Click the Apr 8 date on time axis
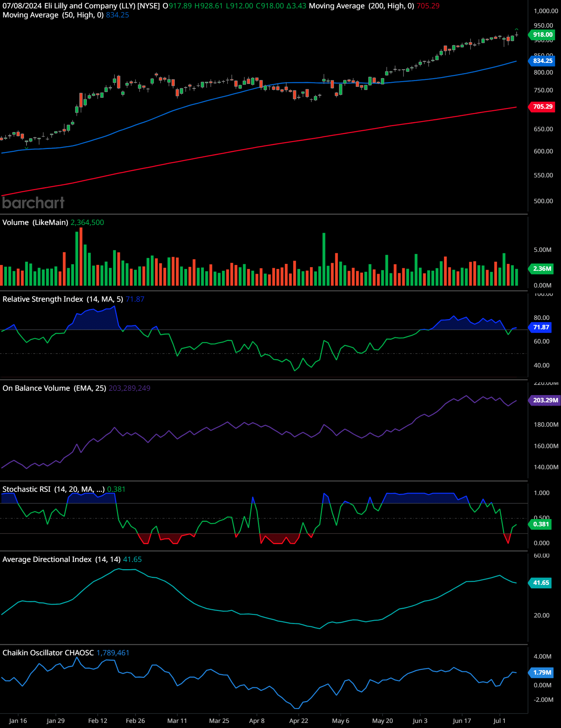561x728 pixels. pyautogui.click(x=257, y=721)
